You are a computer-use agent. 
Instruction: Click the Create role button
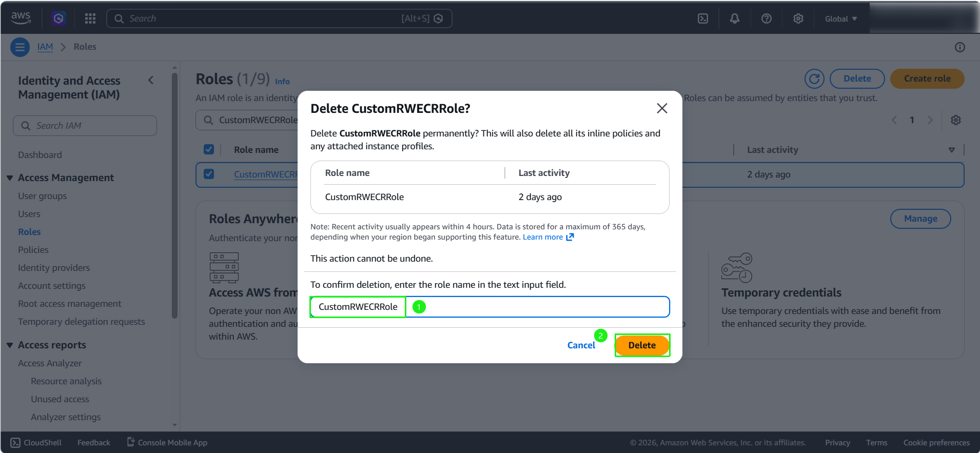[x=927, y=78]
